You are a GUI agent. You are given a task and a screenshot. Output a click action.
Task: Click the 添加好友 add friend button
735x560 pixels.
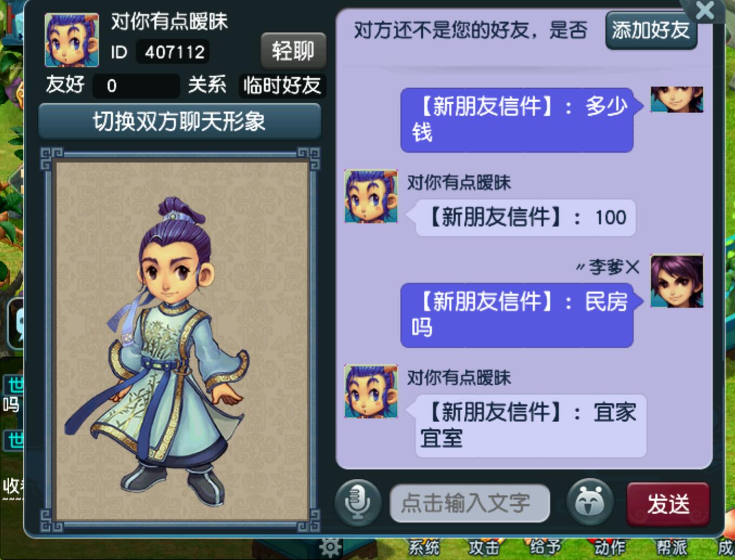coord(651,30)
